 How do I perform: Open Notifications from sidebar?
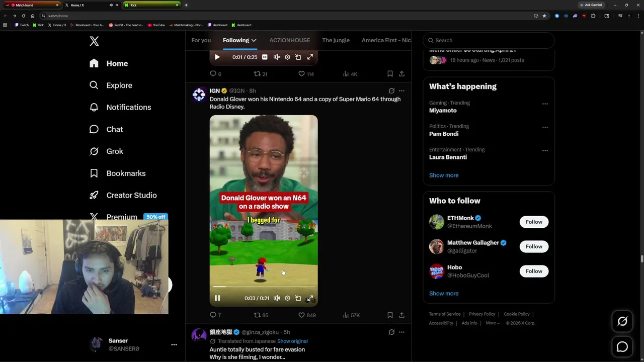[120, 107]
